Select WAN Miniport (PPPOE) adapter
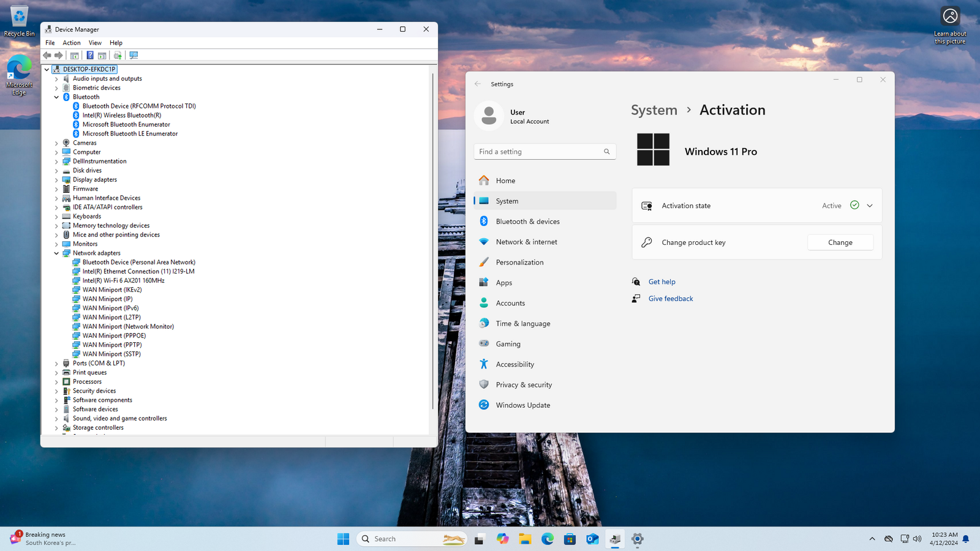This screenshot has width=980, height=551. 114,335
